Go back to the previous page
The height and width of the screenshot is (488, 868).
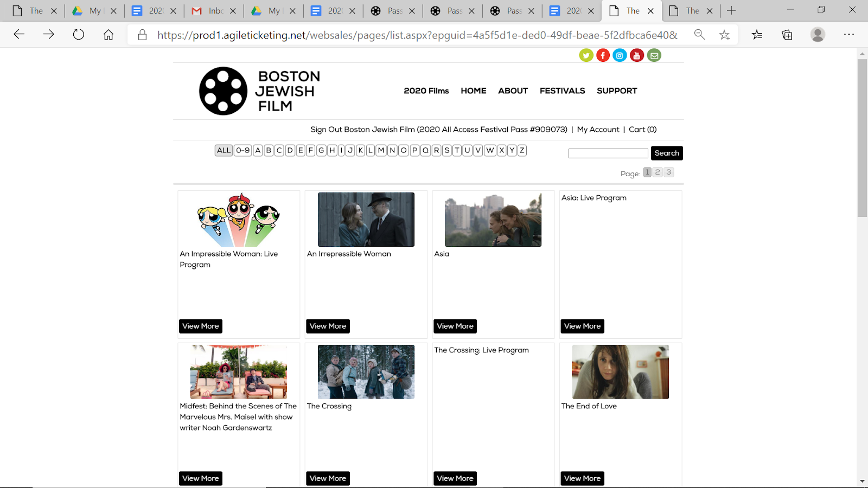tap(19, 35)
